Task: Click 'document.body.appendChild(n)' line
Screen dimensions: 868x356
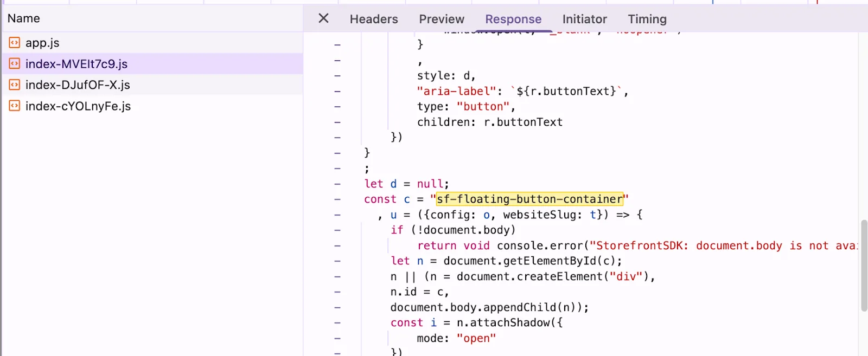Action: pyautogui.click(x=489, y=307)
